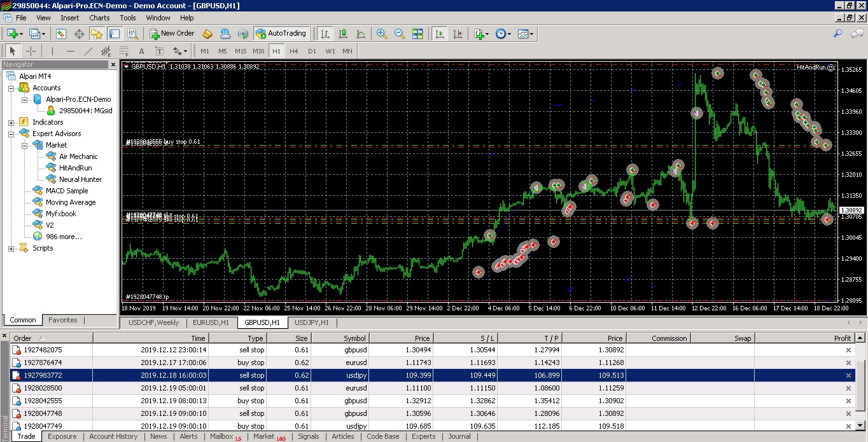Switch chart to candlesticks view
This screenshot has height=442, width=868.
click(x=343, y=34)
